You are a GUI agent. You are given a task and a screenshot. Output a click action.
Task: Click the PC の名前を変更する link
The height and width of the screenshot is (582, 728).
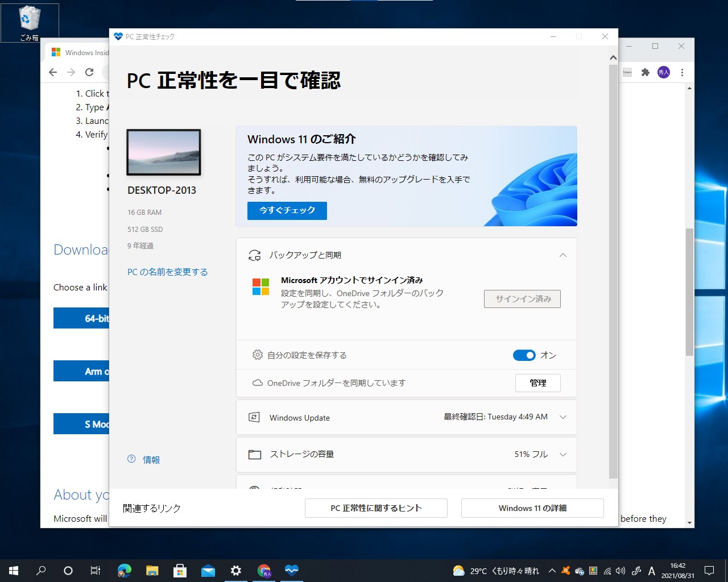(167, 272)
